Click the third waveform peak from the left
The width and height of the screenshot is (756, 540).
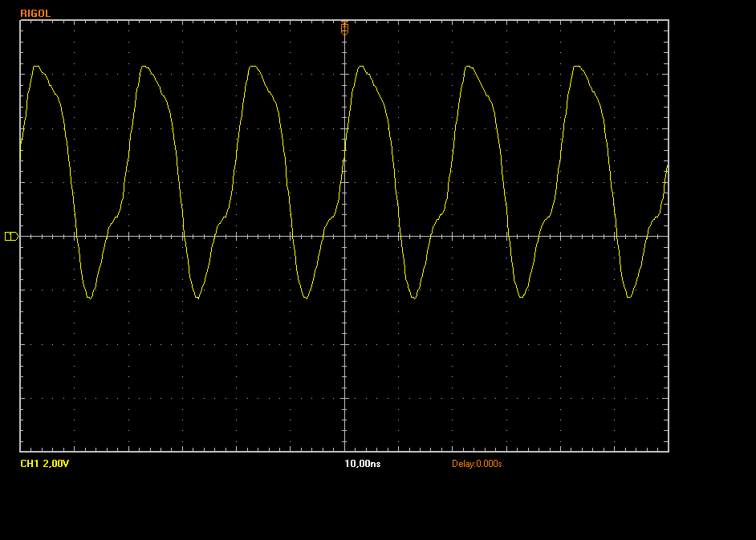253,67
